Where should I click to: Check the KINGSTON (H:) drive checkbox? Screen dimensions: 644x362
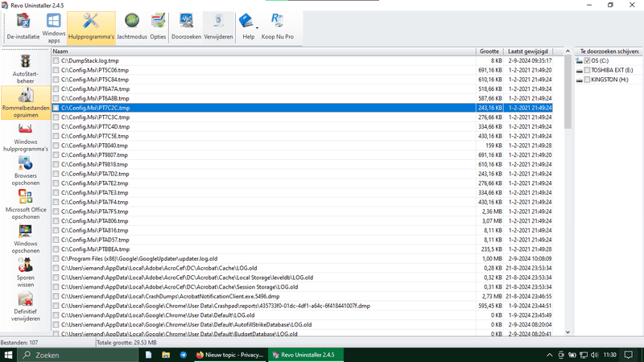(588, 80)
